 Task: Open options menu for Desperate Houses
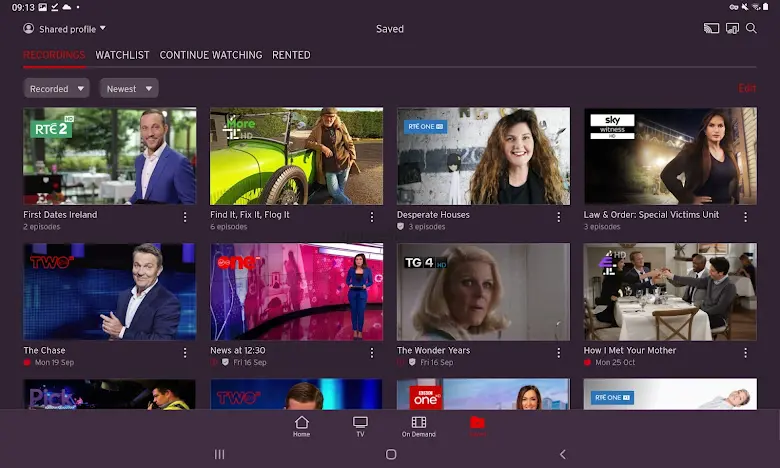pos(559,217)
